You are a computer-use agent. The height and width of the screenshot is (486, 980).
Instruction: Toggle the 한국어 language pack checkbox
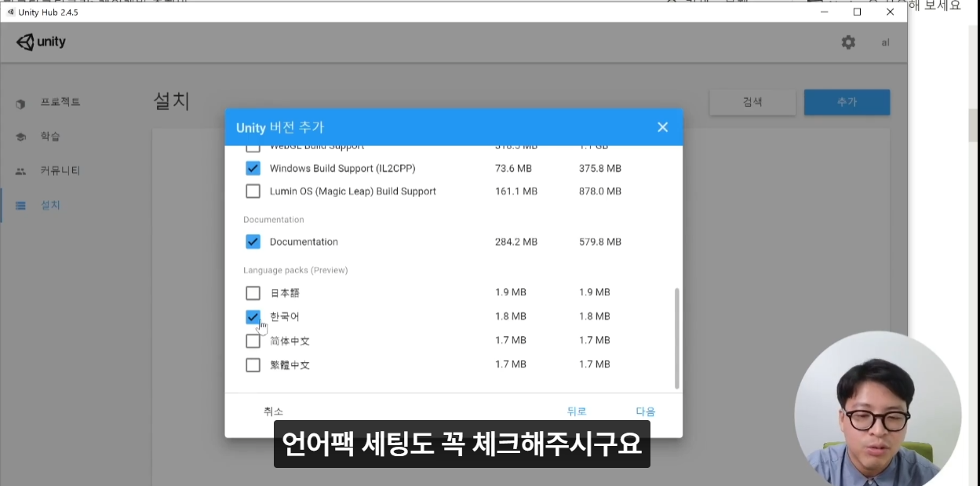pyautogui.click(x=253, y=316)
